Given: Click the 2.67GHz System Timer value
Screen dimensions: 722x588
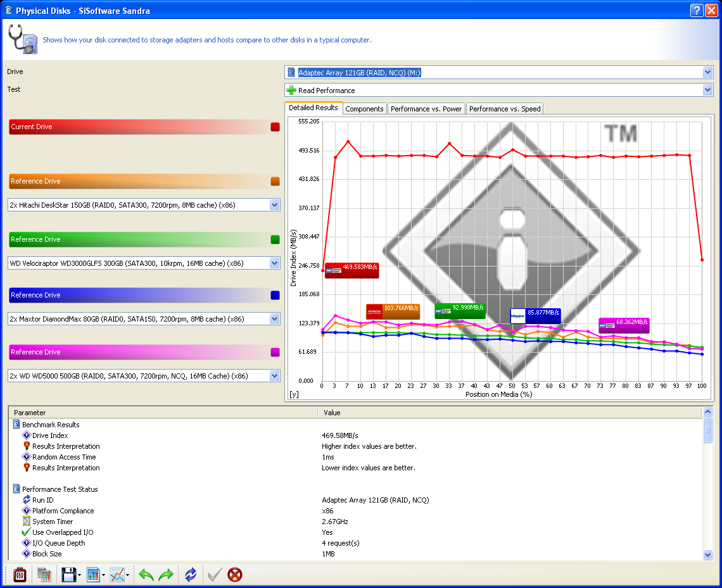Looking at the screenshot, I should tap(335, 521).
